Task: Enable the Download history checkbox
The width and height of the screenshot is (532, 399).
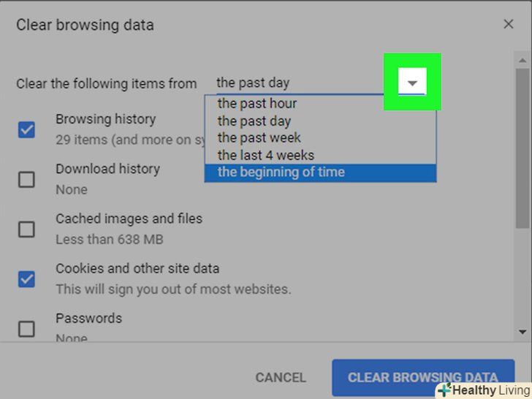Action: [26, 179]
